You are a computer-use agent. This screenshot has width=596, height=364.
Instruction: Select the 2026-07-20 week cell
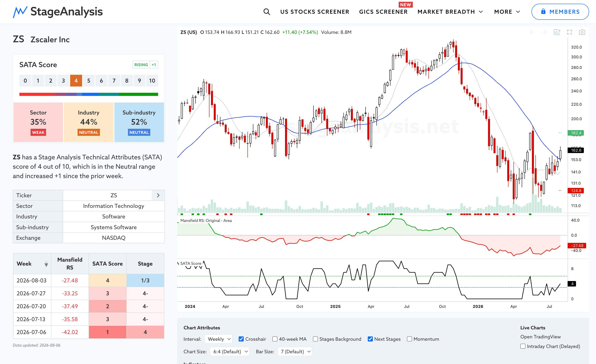pyautogui.click(x=32, y=306)
